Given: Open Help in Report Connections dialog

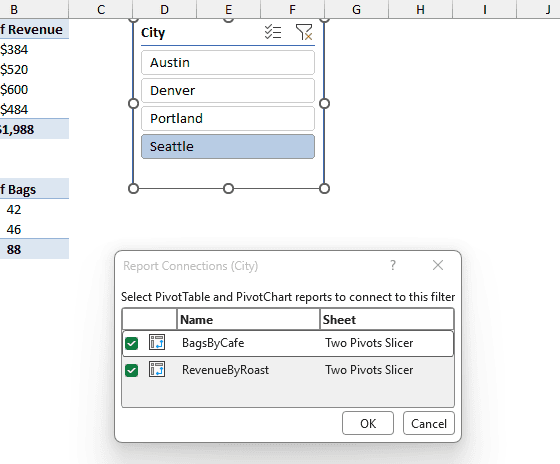Looking at the screenshot, I should point(393,265).
